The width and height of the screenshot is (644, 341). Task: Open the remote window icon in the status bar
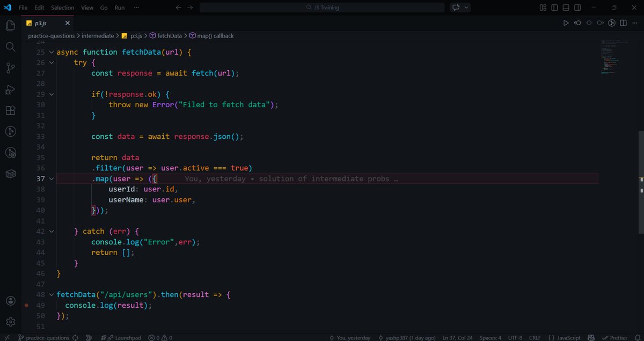coord(6,338)
